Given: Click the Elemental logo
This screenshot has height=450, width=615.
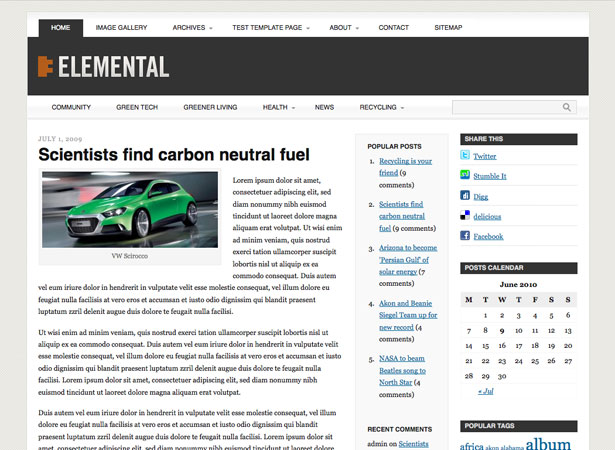Looking at the screenshot, I should click(104, 66).
